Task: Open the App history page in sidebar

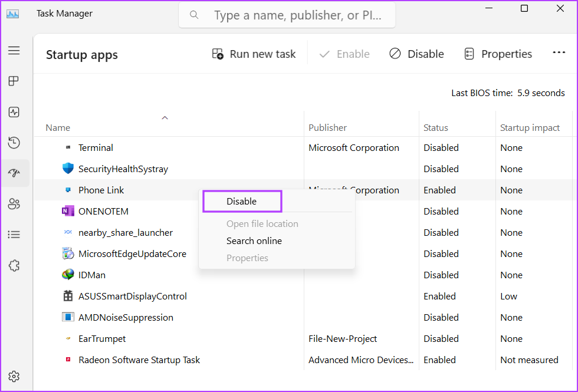Action: click(x=14, y=143)
